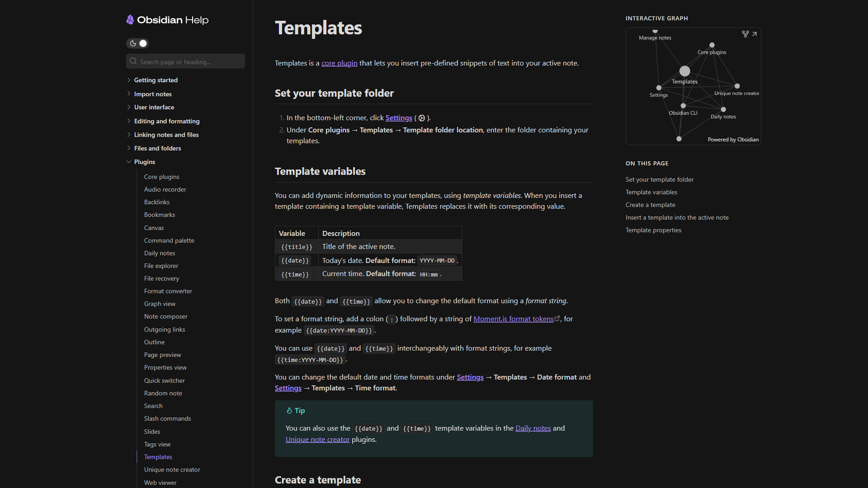The image size is (868, 488).
Task: Open File explorer sidebar page
Action: 161,266
